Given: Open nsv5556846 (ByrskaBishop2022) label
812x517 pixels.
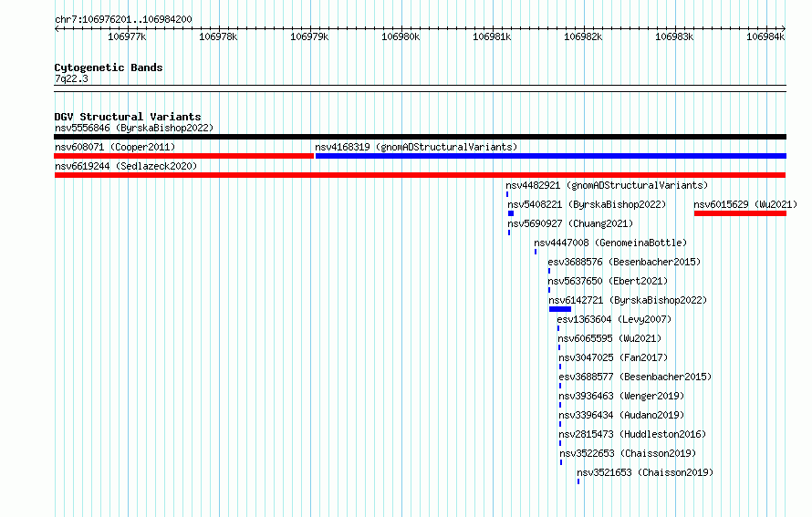Looking at the screenshot, I should pyautogui.click(x=134, y=128).
